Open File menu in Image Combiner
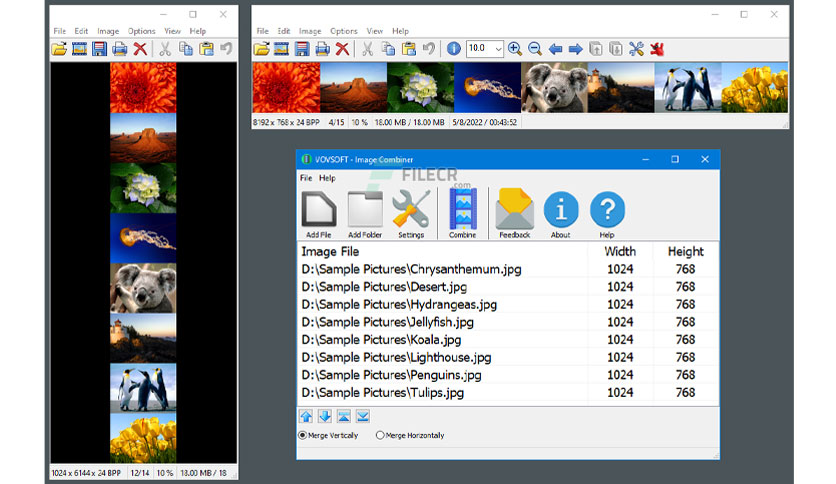 [306, 178]
